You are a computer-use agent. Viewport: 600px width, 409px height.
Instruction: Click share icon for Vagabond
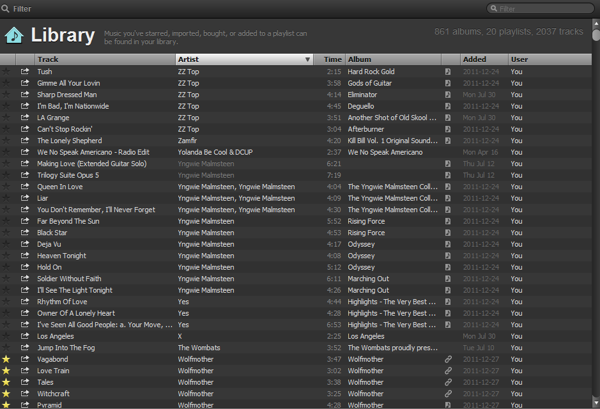pos(25,359)
